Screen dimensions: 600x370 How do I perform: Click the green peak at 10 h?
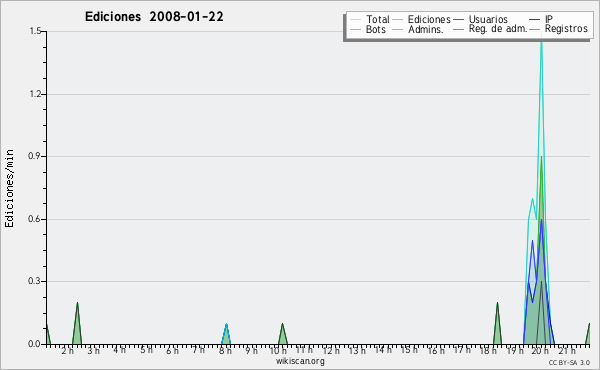click(282, 336)
